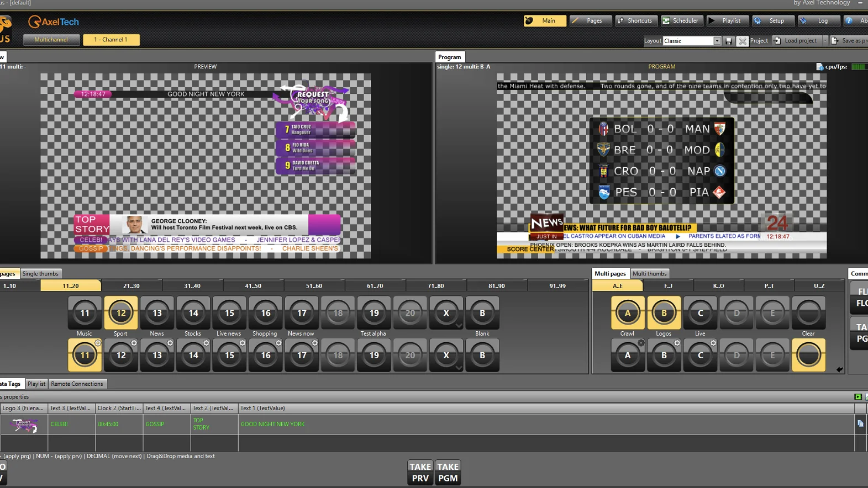Click the gear icon on preview page 13
The image size is (868, 488).
170,343
